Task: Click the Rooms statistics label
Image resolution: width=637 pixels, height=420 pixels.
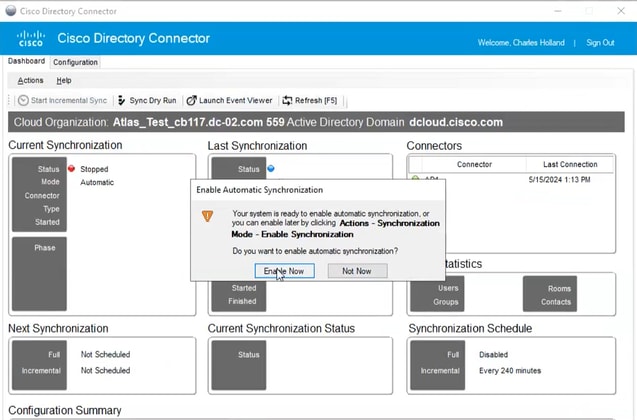Action: (559, 288)
